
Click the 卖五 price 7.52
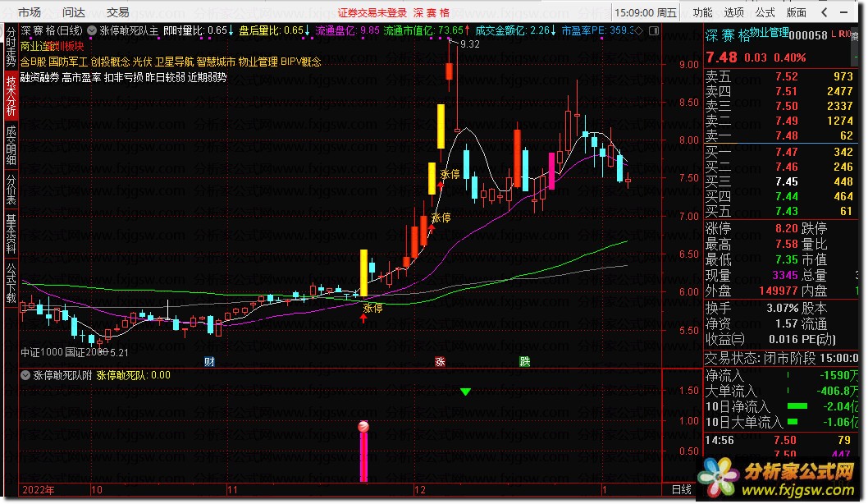(x=786, y=76)
